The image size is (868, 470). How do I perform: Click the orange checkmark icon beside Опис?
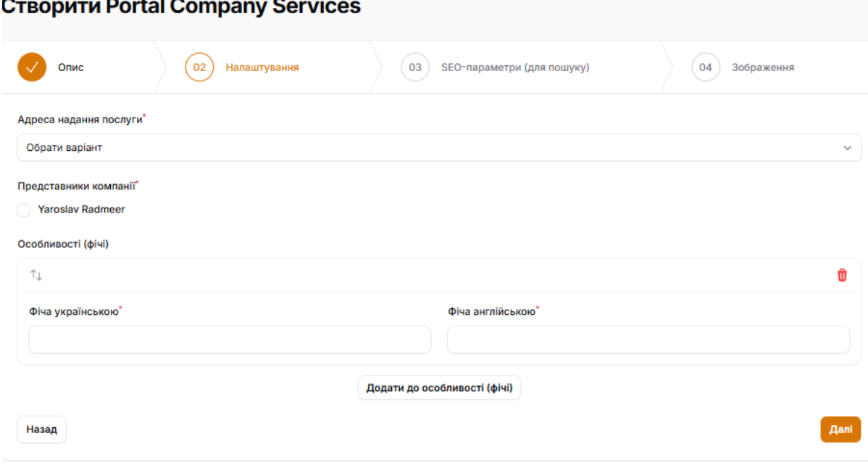[x=31, y=67]
